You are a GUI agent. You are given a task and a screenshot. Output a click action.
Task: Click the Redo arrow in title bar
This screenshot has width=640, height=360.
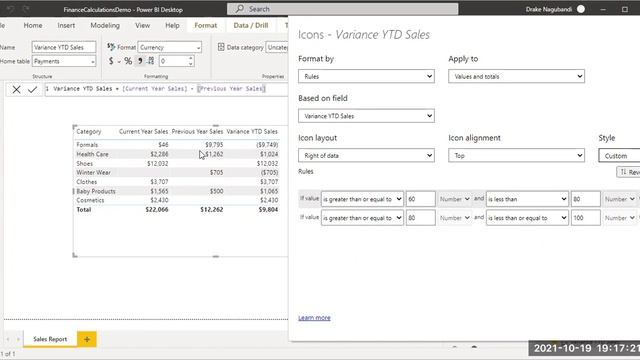click(x=26, y=9)
